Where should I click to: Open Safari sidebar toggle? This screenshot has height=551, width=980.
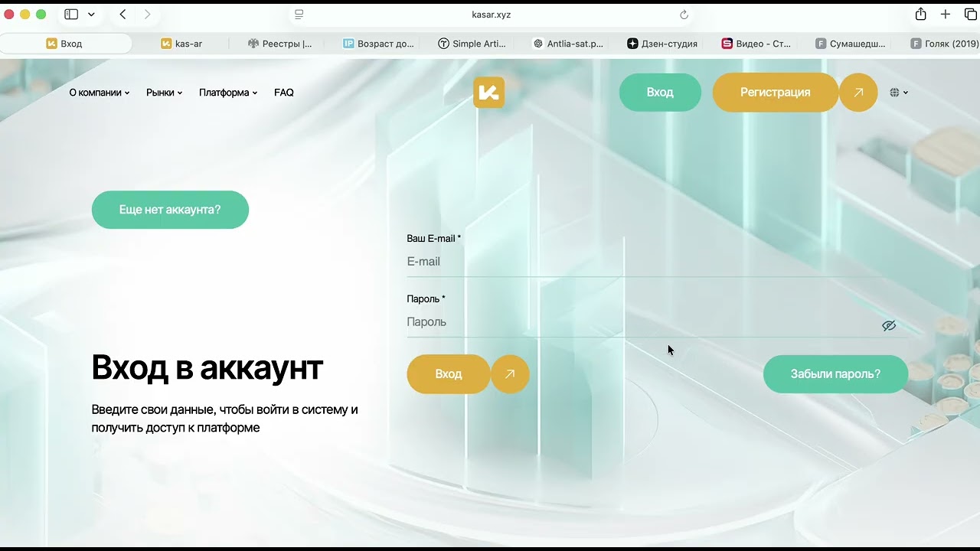click(x=71, y=15)
